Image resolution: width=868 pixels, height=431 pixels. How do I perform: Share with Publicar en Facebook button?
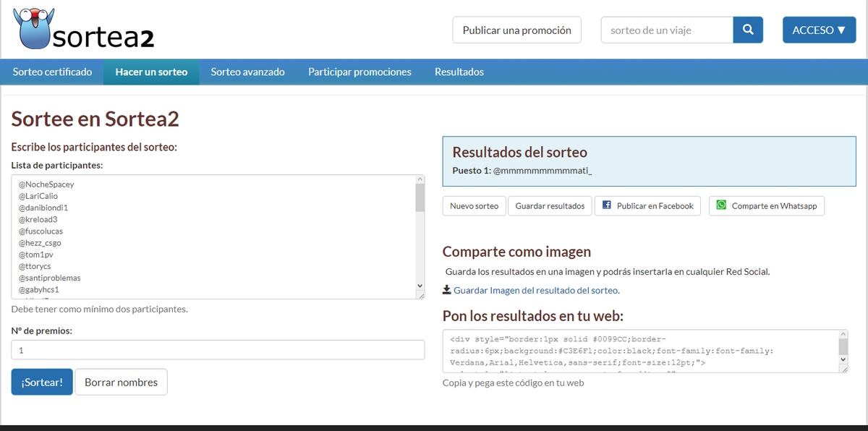pyautogui.click(x=648, y=205)
